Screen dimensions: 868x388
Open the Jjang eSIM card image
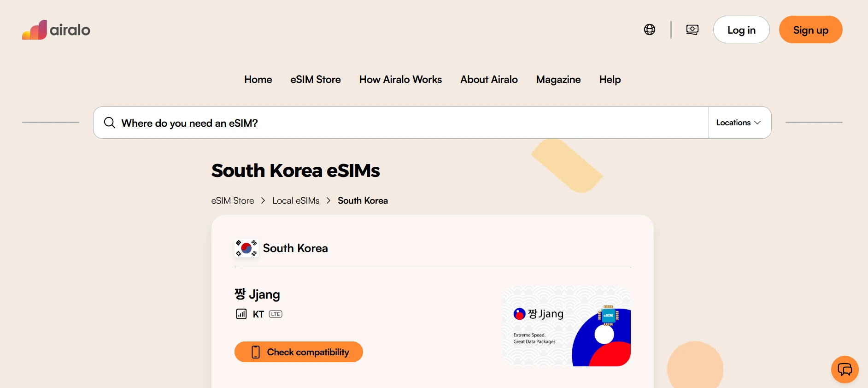[567, 326]
